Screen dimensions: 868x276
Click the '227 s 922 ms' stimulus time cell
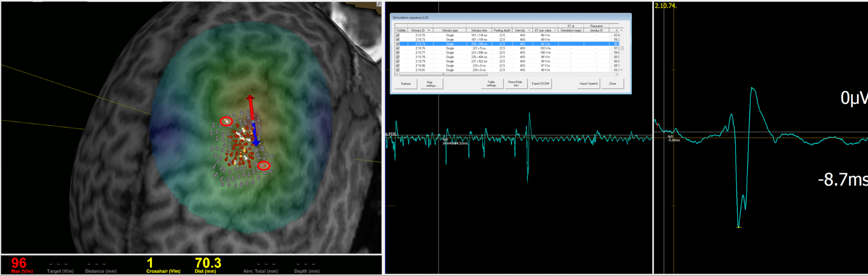pos(479,61)
